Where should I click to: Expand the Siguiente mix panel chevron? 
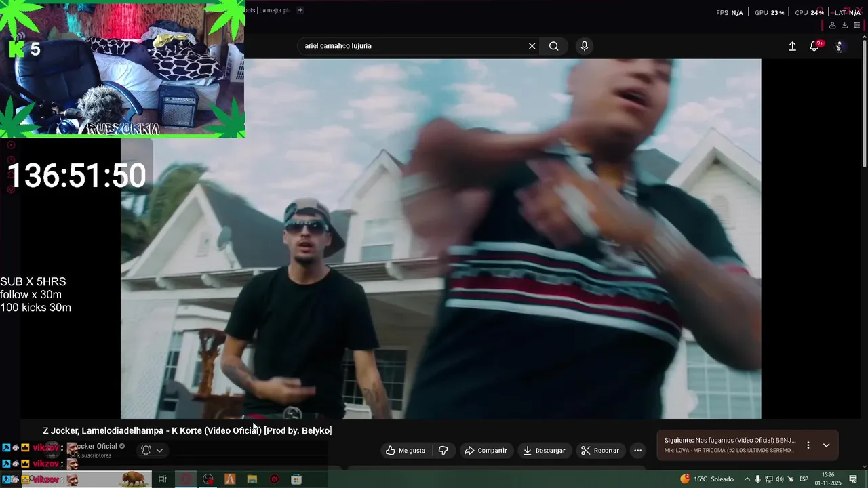point(826,445)
